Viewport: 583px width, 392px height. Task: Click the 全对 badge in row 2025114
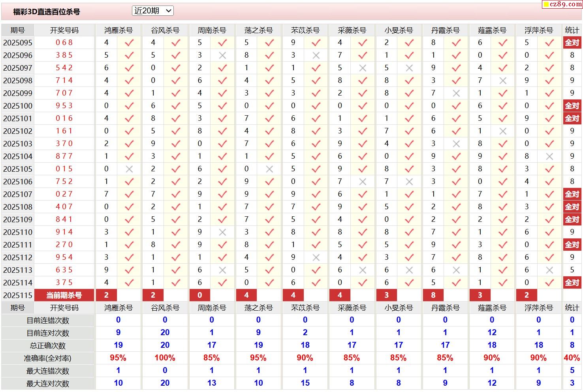pyautogui.click(x=572, y=283)
